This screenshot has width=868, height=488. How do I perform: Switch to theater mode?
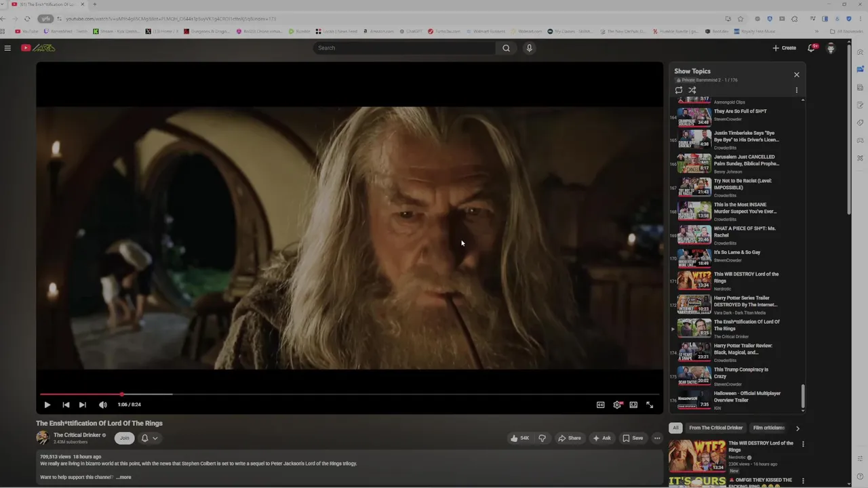point(633,405)
